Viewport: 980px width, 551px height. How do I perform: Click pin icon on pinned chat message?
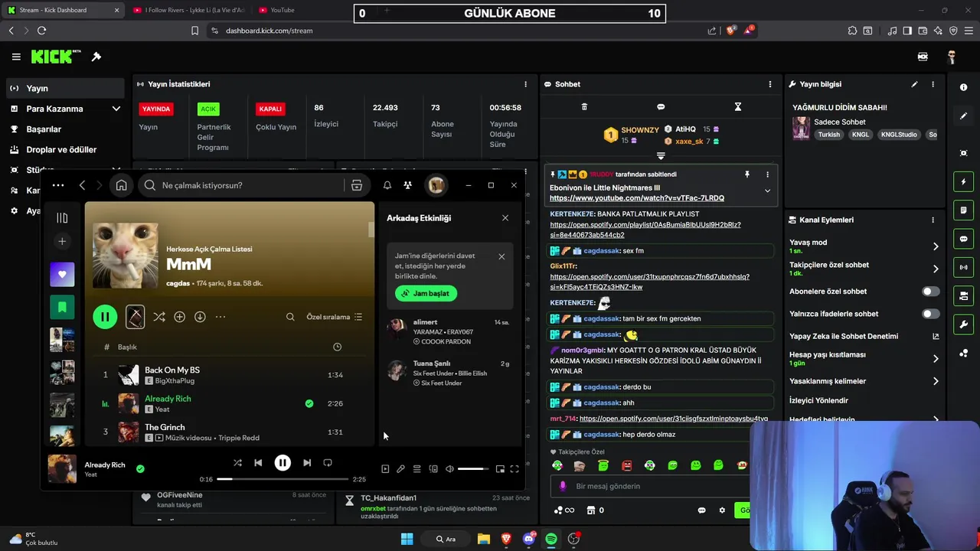pyautogui.click(x=747, y=174)
